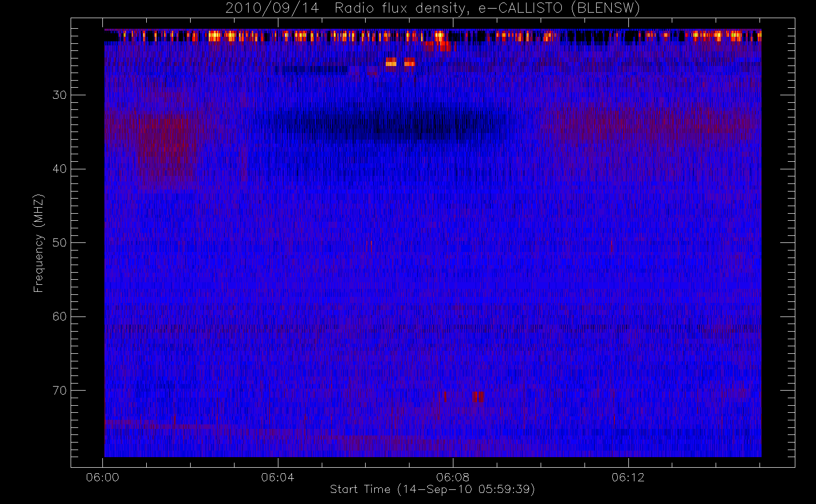Image resolution: width=816 pixels, height=504 pixels.
Task: Click the 'Start Time (14-Sep-10 05:59:39)' x-axis label
Action: [432, 489]
